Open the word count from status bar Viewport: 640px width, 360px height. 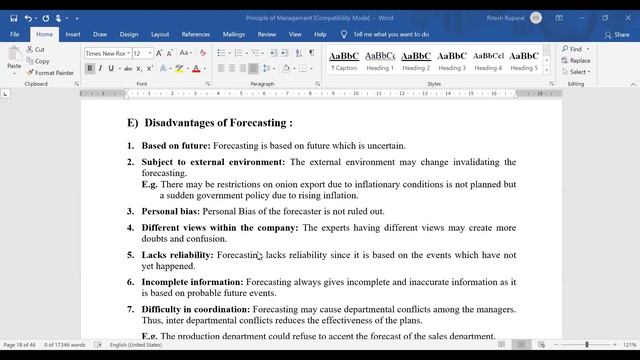(64, 345)
